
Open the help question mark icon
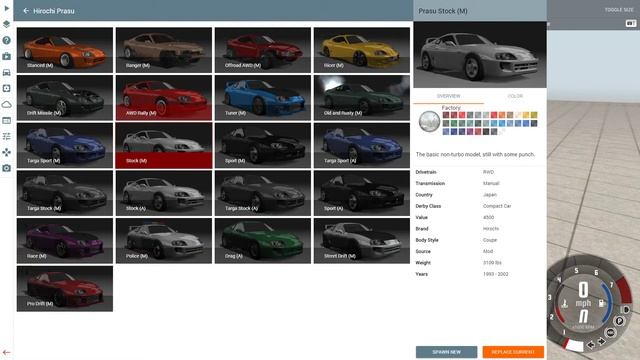click(7, 40)
